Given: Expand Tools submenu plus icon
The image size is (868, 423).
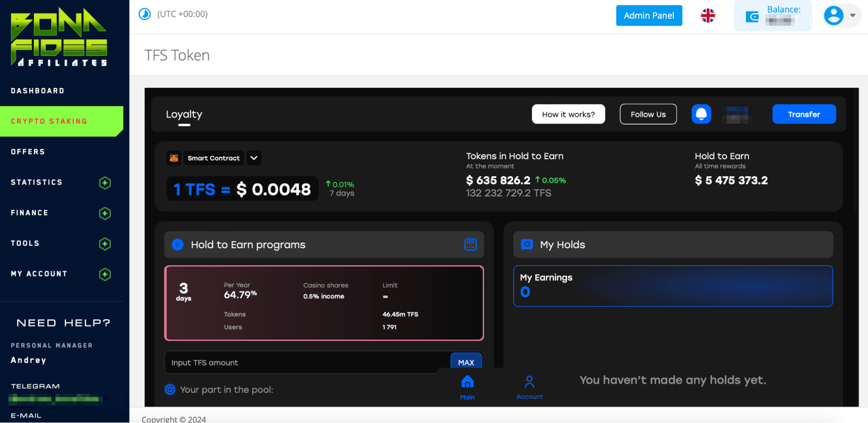Looking at the screenshot, I should point(105,244).
